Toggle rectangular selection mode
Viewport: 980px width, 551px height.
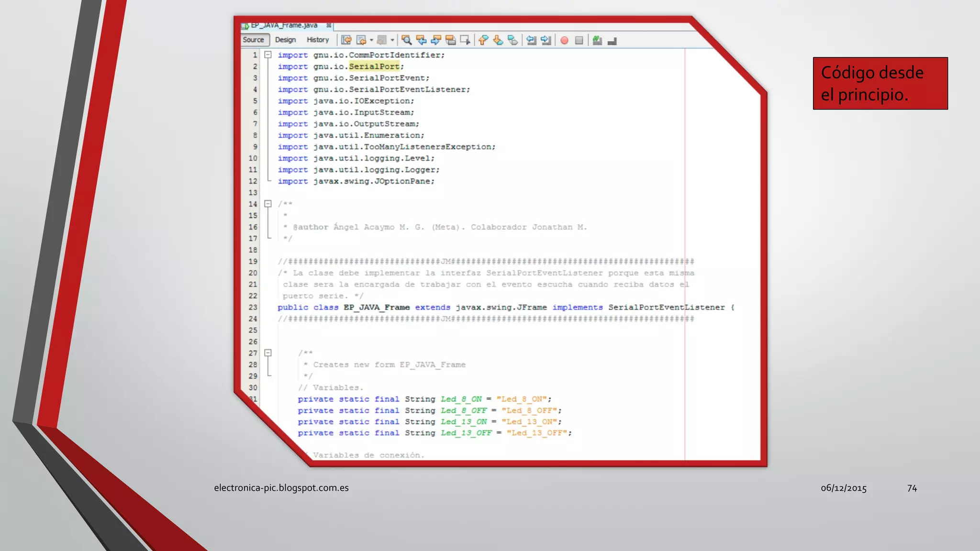pyautogui.click(x=465, y=40)
